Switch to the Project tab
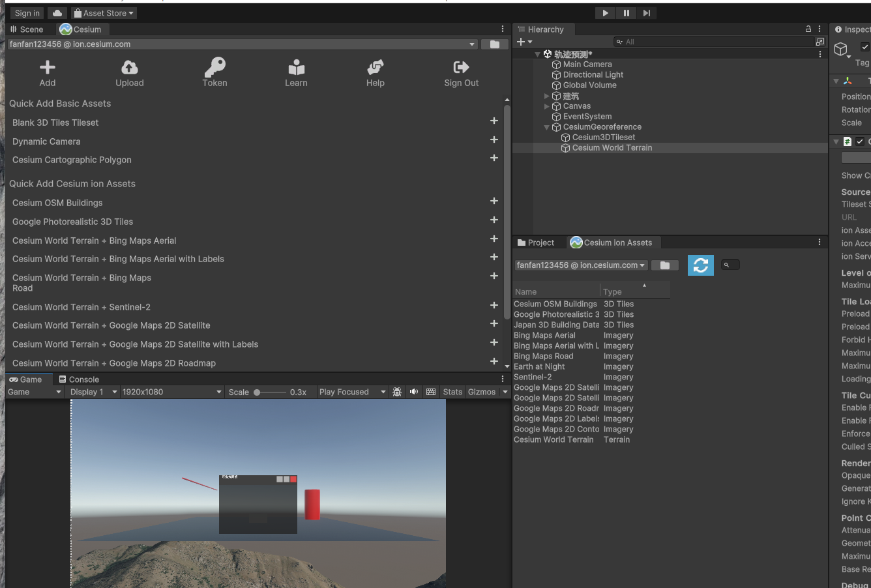 coord(536,243)
